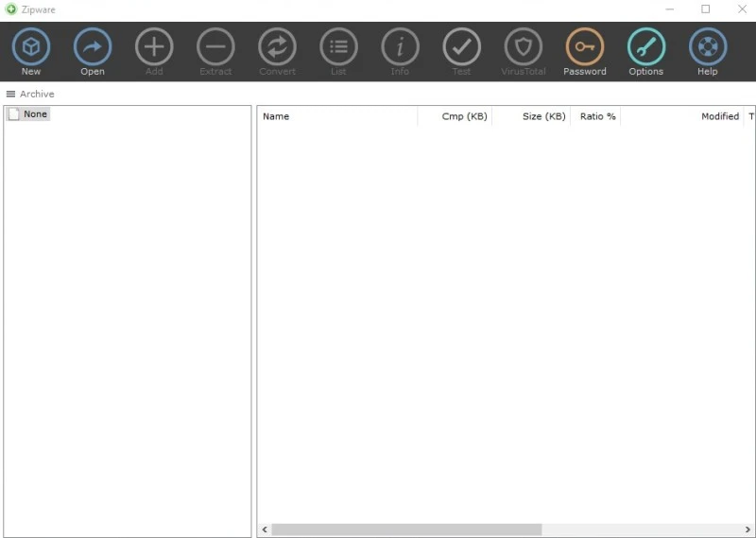Close the Zipware window

(x=743, y=9)
